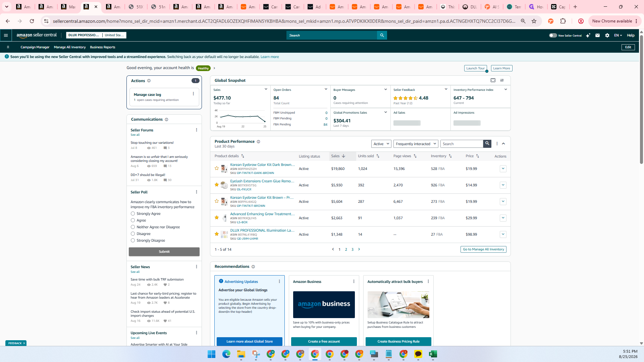Screen dimensions: 644x362
Task: Select Strongly Agree poll option
Action: [133, 214]
